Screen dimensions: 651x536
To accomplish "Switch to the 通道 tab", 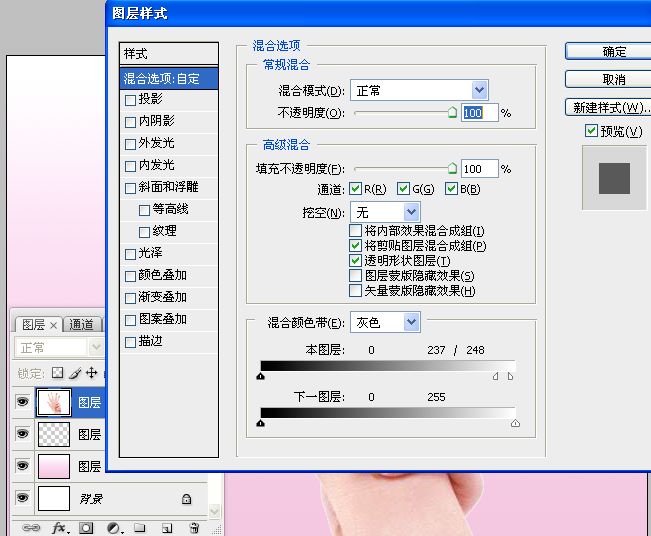I will 82,325.
